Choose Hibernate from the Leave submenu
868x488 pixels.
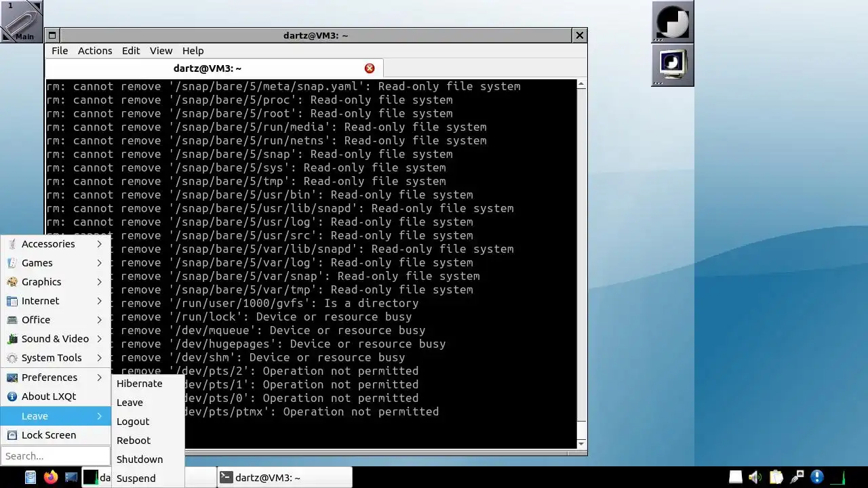pos(148,384)
